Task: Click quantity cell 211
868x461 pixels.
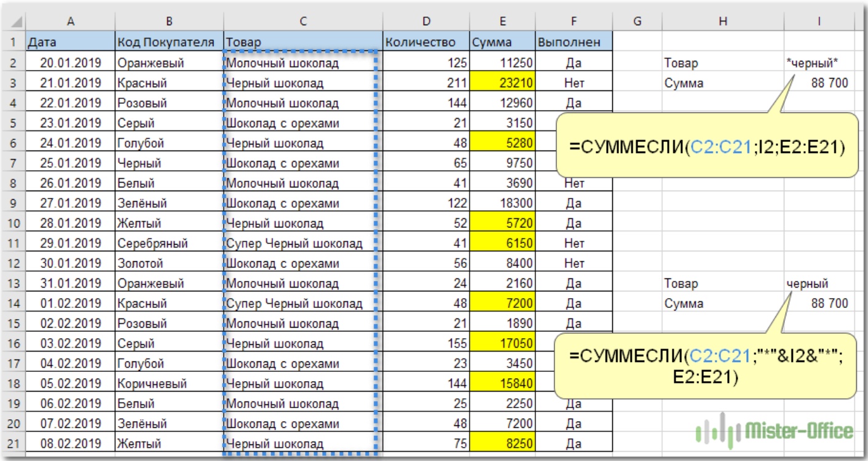Action: tap(426, 82)
